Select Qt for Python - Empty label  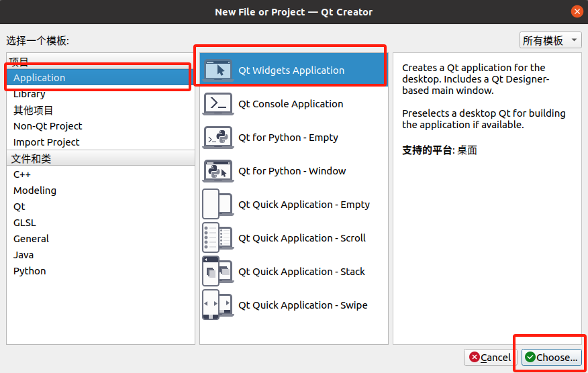point(288,138)
